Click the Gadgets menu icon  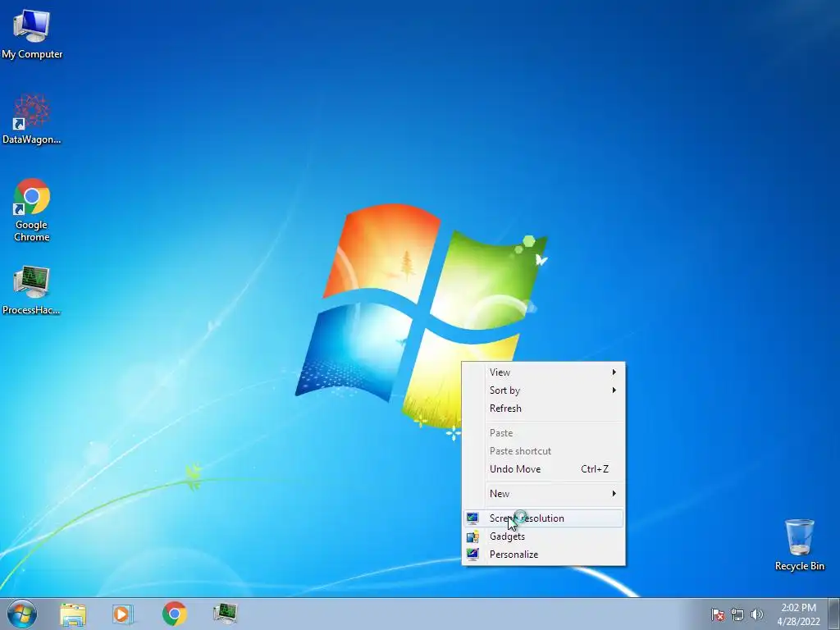(x=472, y=536)
